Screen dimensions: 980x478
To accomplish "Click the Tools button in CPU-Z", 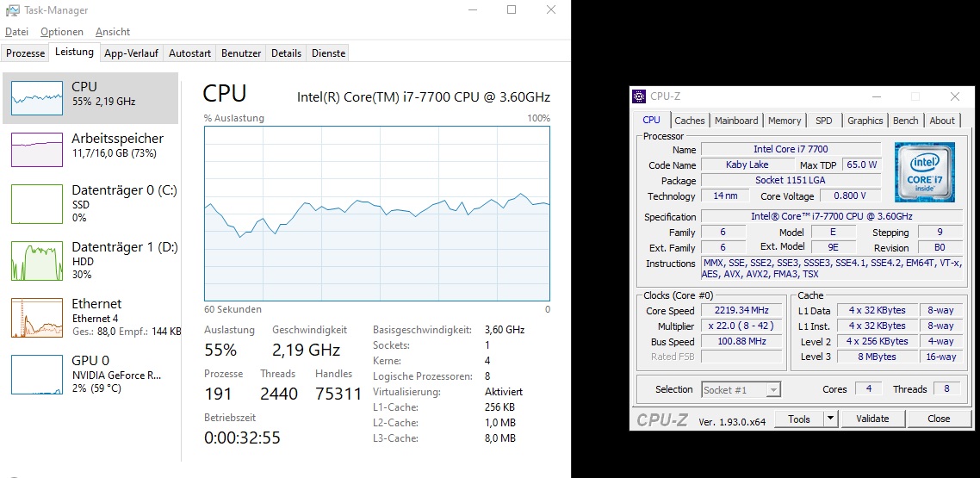I will coord(799,419).
